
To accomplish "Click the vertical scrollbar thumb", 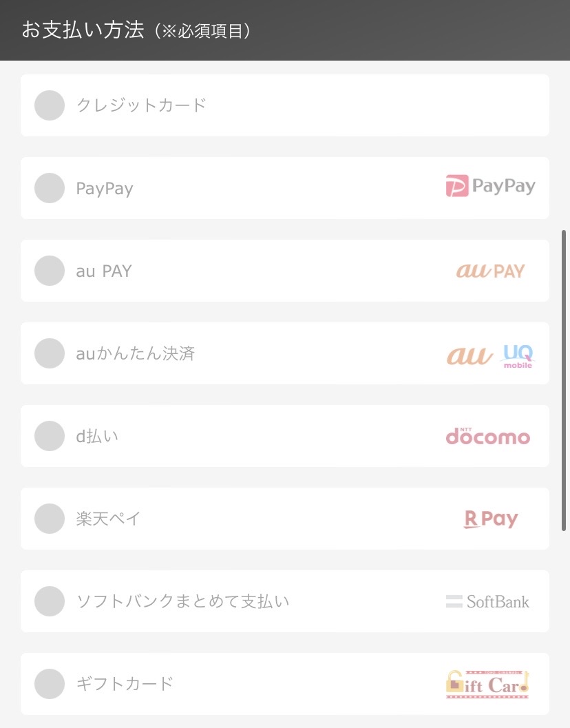I will click(564, 380).
